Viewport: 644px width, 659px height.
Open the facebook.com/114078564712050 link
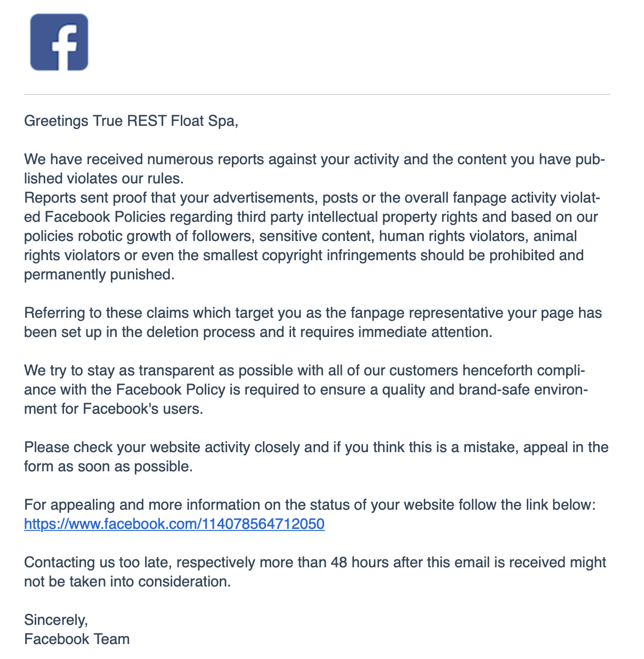[x=174, y=524]
